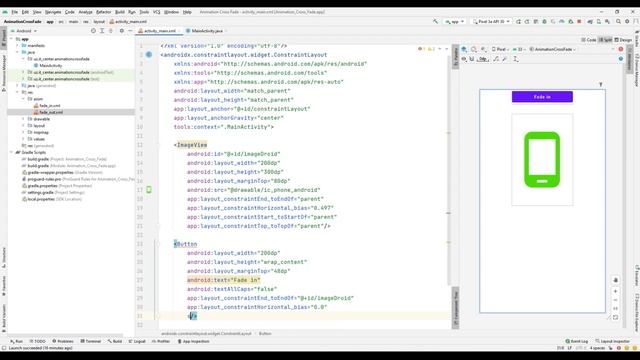Click the pan hand icon in preview
640x360 pixels.
[616, 280]
